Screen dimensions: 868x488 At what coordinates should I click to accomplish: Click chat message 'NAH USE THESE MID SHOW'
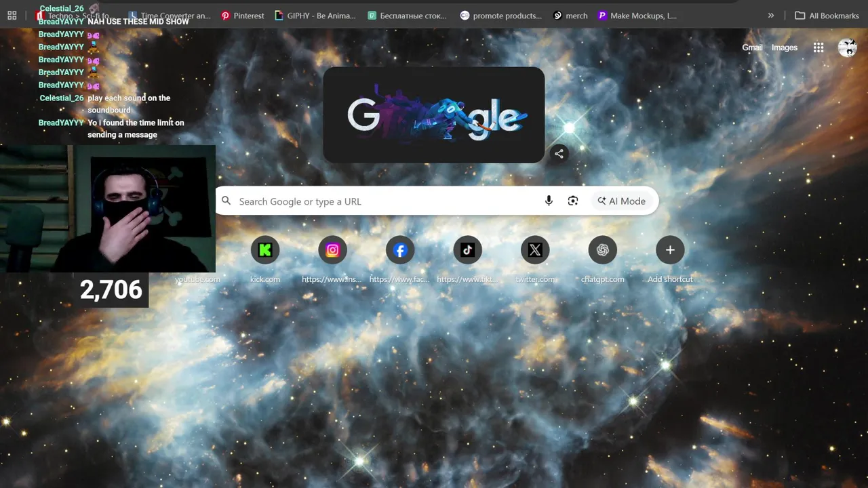(x=138, y=22)
